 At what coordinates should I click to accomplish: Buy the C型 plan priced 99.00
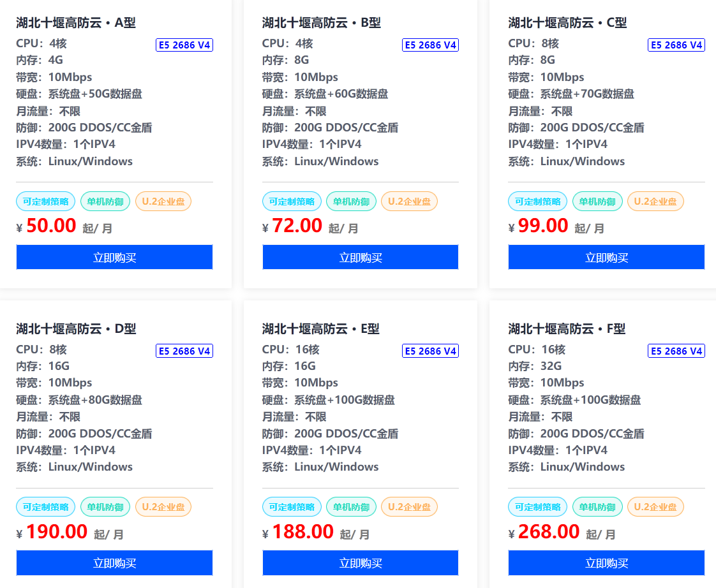click(x=606, y=258)
